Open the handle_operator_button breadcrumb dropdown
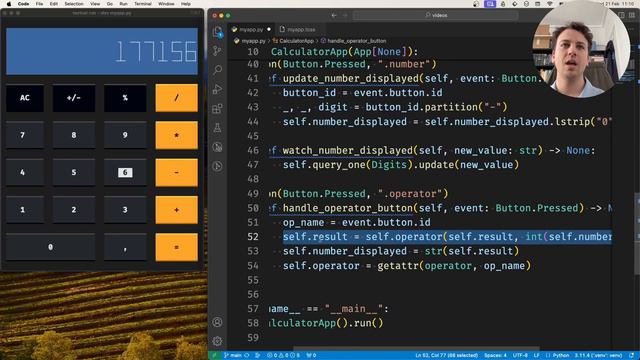The height and width of the screenshot is (360, 640). click(353, 41)
